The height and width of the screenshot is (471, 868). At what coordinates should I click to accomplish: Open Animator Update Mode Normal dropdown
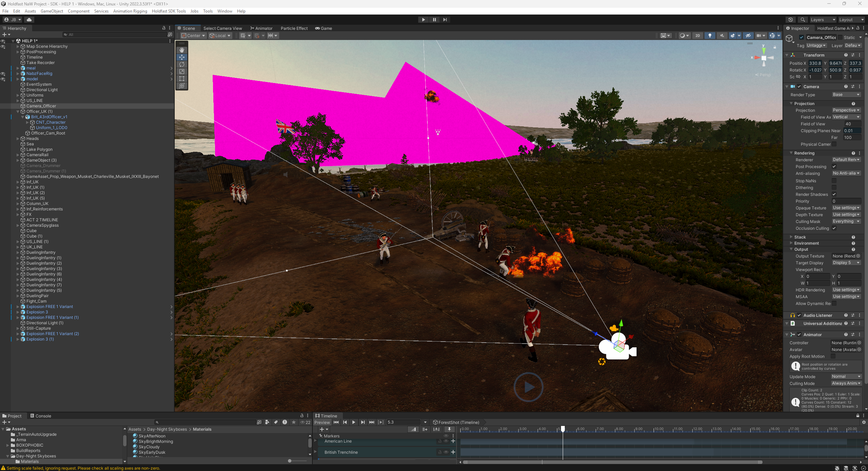click(x=846, y=376)
